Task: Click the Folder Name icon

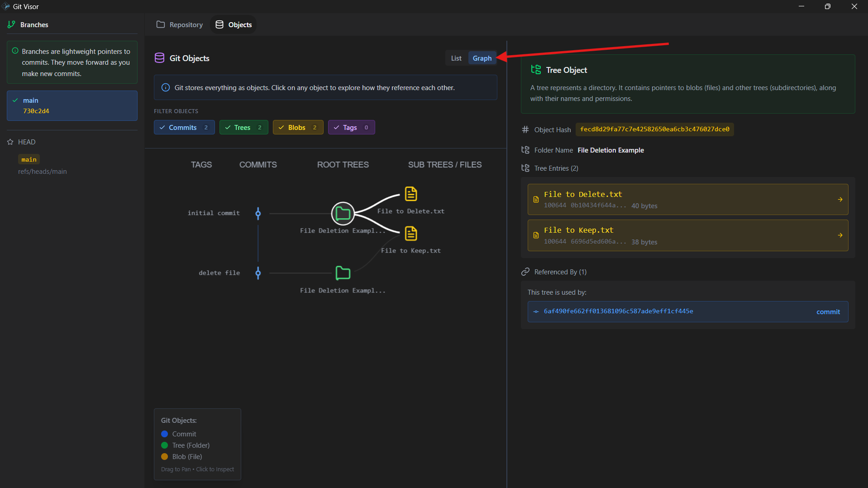Action: 525,150
